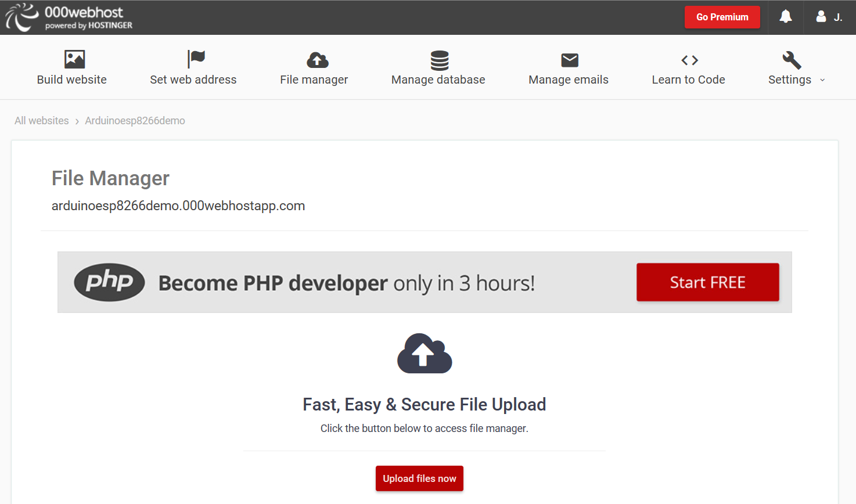Go to All websites breadcrumb link
The width and height of the screenshot is (856, 504).
point(42,121)
